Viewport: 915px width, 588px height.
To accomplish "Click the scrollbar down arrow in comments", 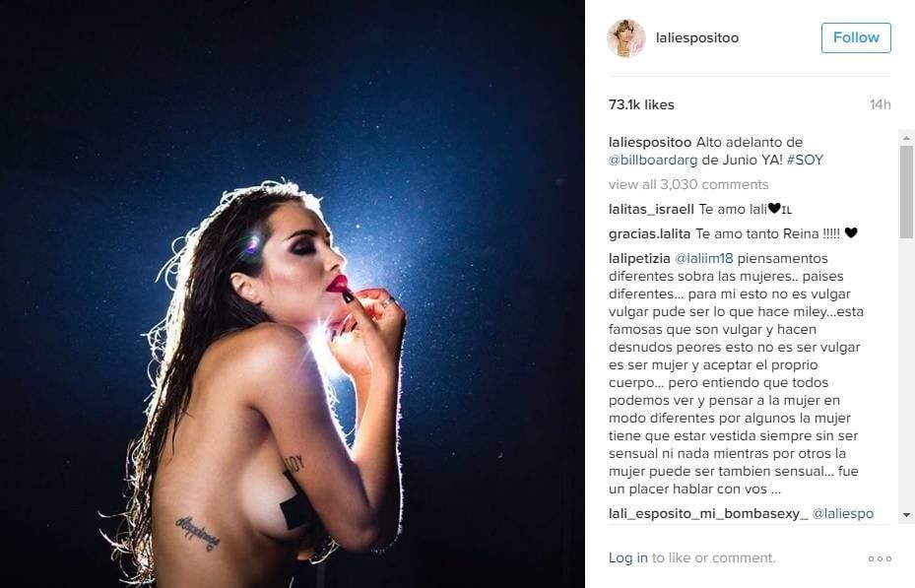I will click(906, 514).
